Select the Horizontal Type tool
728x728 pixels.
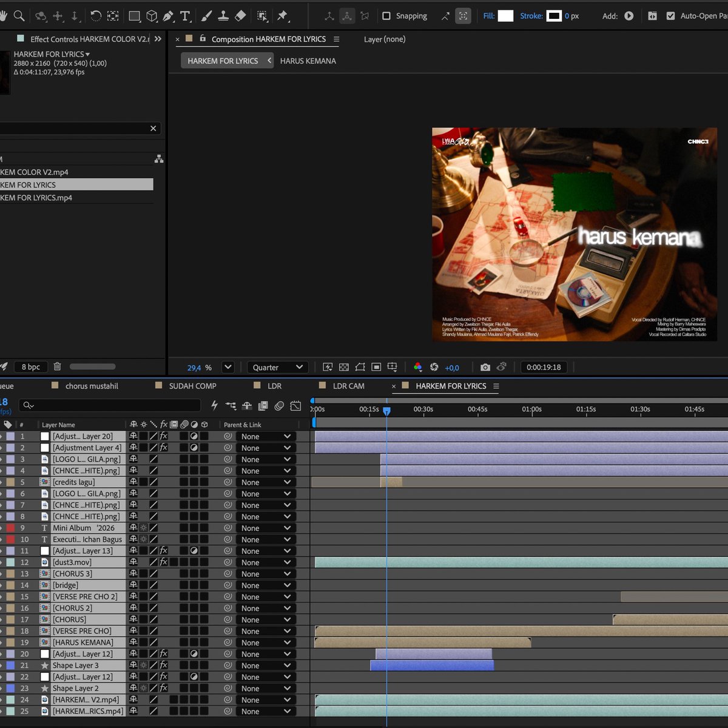[x=185, y=16]
